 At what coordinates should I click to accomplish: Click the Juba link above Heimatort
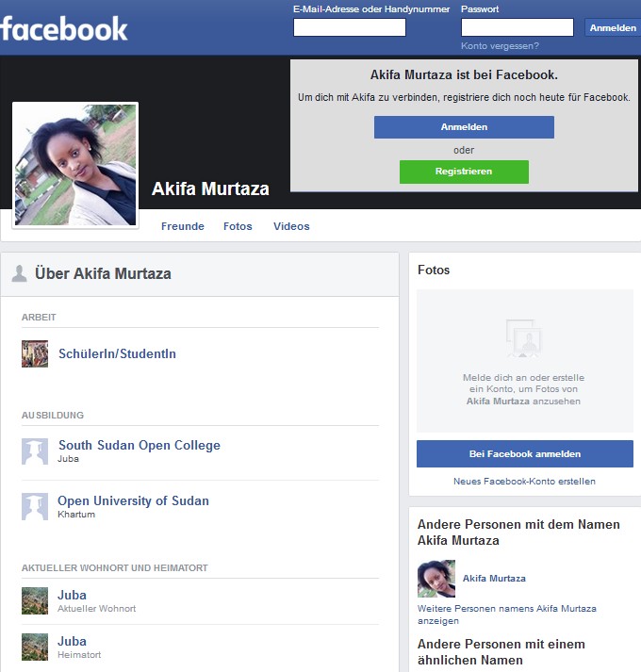(x=72, y=641)
